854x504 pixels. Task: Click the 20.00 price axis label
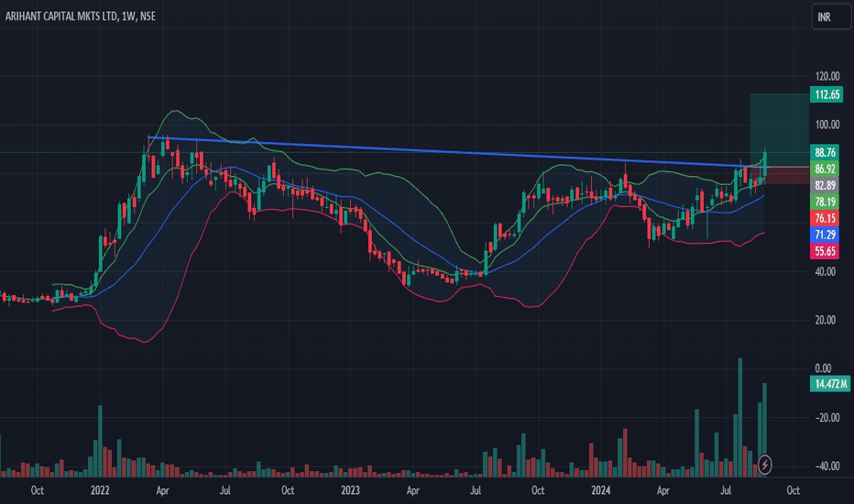pyautogui.click(x=825, y=320)
